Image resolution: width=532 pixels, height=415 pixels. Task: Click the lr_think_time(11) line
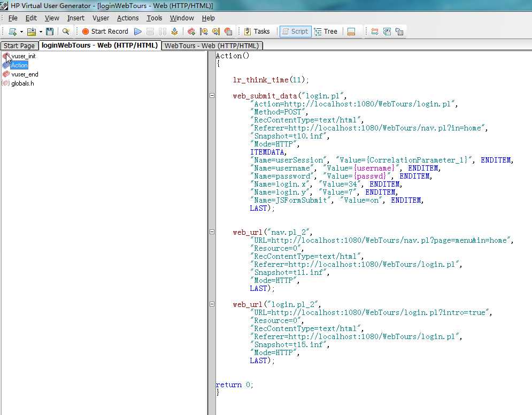pyautogui.click(x=271, y=80)
